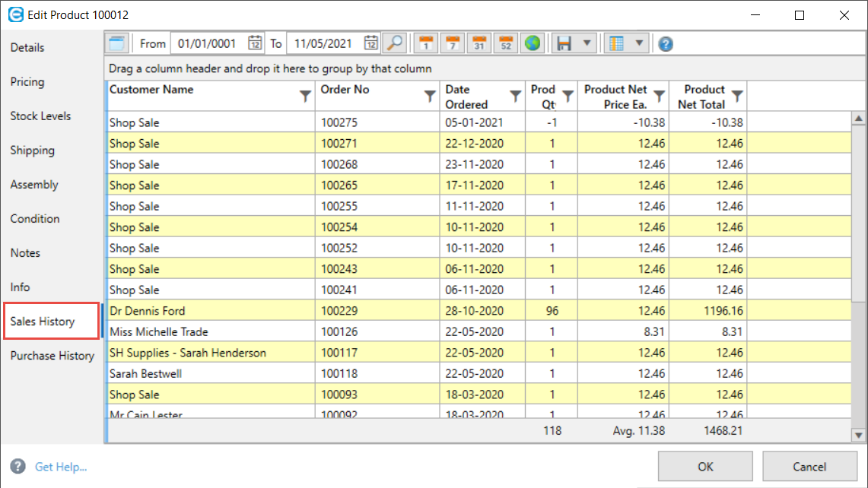Click the 52-week calendar range icon
Viewport: 868px width, 488px height.
[x=505, y=43]
